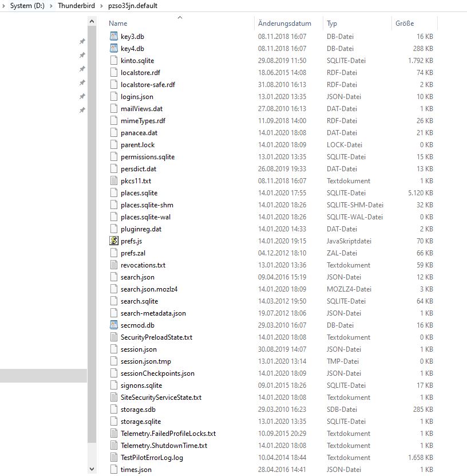The image size is (467, 476).
Task: Select the file named mailViews.dat
Action: (x=141, y=109)
